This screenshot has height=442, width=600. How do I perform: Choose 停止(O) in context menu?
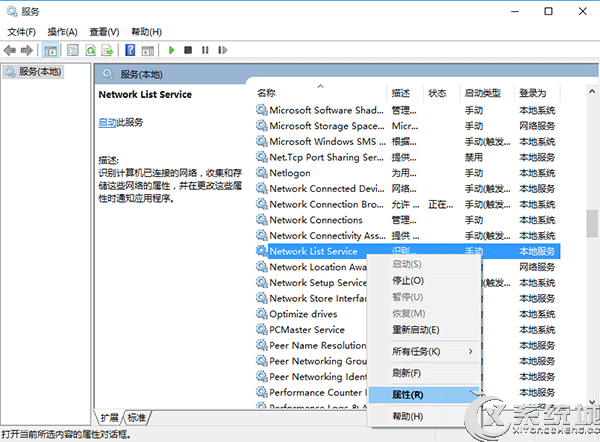[x=424, y=281]
